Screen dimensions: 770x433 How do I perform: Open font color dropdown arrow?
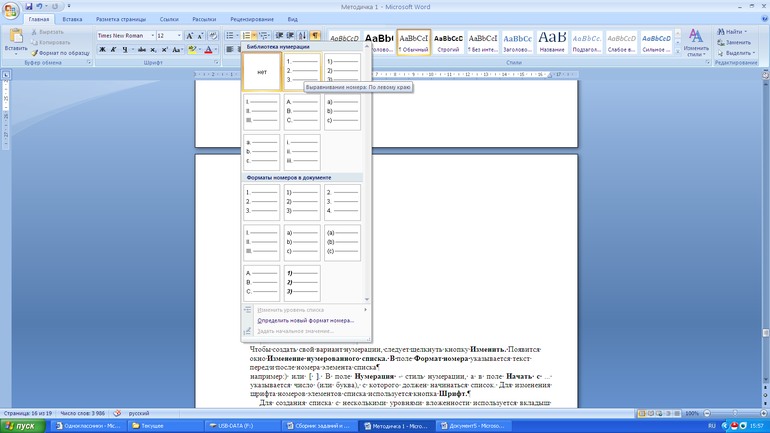(216, 50)
